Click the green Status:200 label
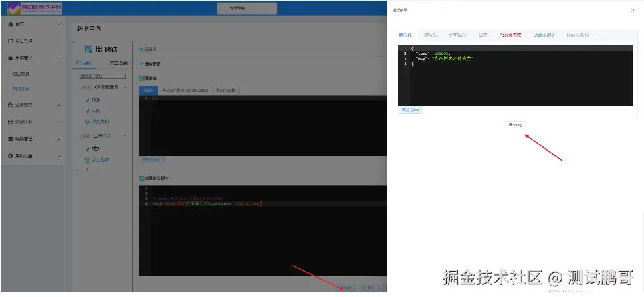644x297 pixels. [x=544, y=35]
